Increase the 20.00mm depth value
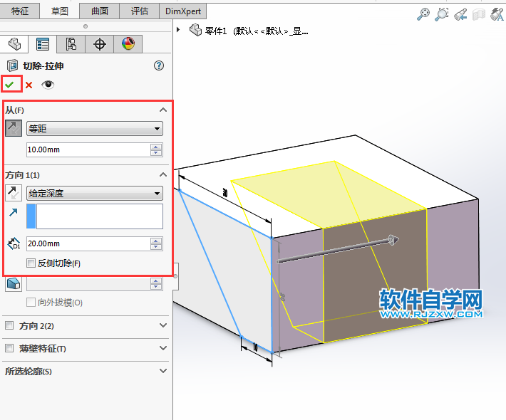 coord(156,241)
